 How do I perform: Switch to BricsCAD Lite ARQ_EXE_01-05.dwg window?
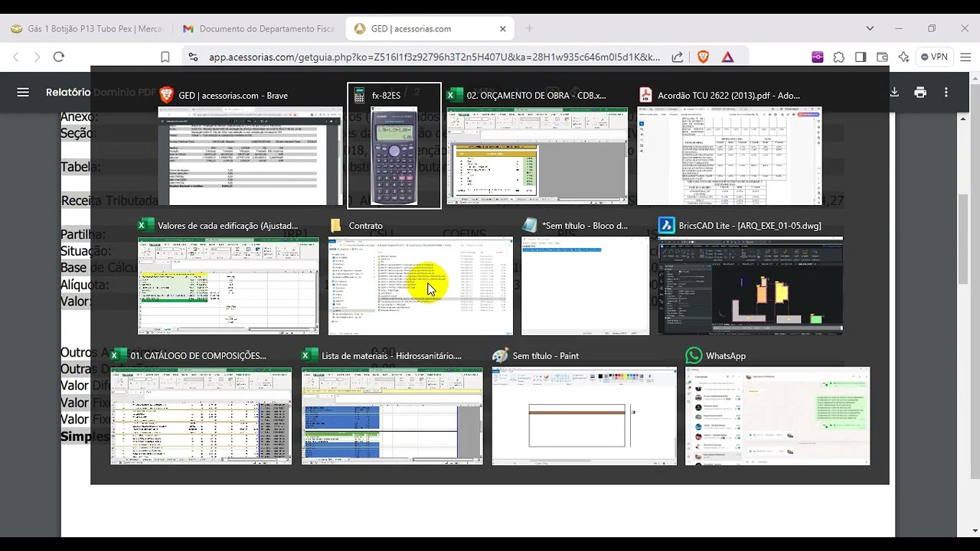750,275
